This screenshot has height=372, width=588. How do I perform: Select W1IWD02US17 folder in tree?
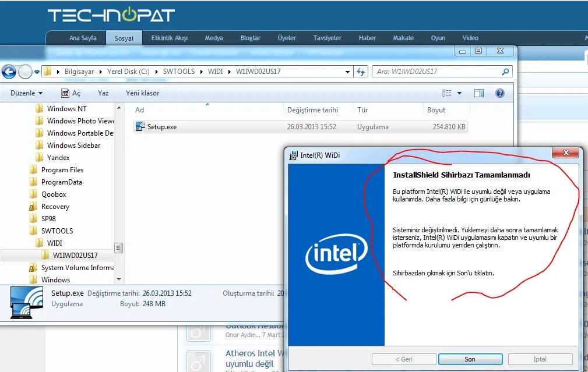pyautogui.click(x=75, y=256)
